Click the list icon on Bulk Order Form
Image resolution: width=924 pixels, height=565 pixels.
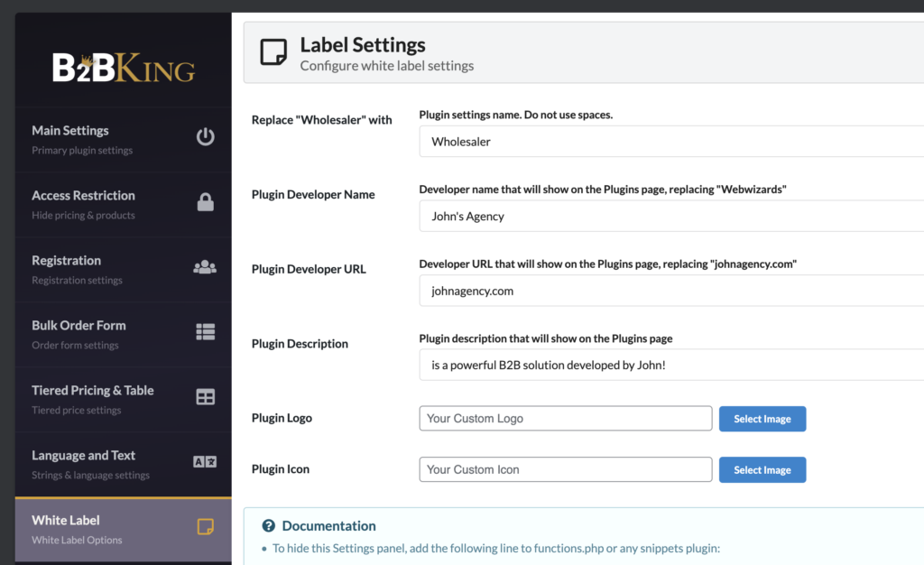click(205, 332)
